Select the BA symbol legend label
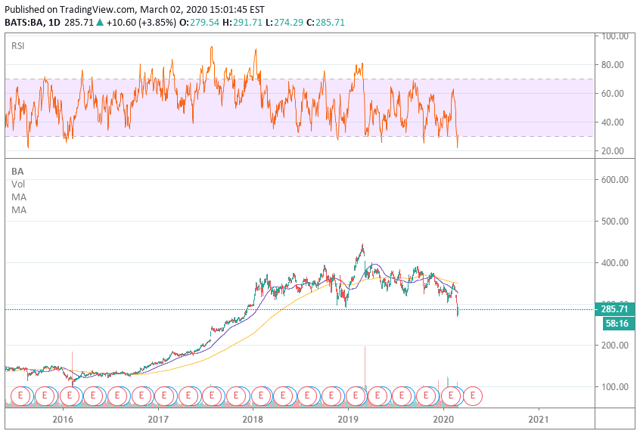Screen dimensions: 640x434 18,171
